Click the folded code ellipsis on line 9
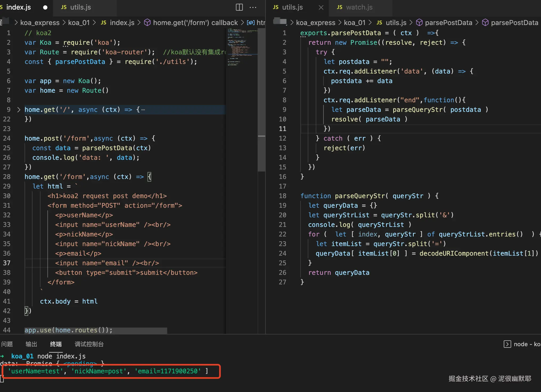Viewport: 541px width, 392px height. coord(143,110)
